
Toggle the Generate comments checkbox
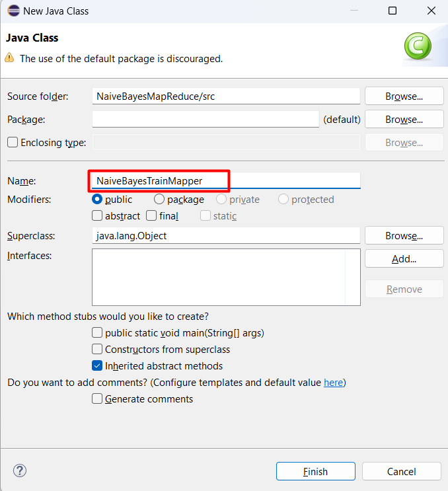coord(97,398)
